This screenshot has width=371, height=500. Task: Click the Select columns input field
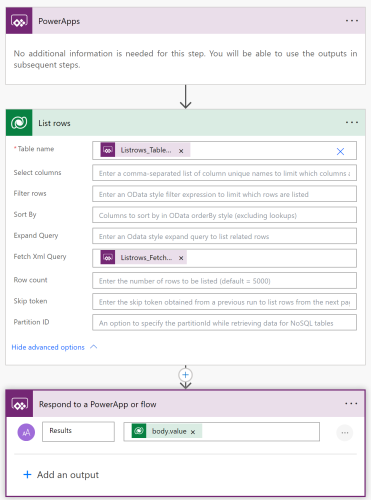(224, 173)
